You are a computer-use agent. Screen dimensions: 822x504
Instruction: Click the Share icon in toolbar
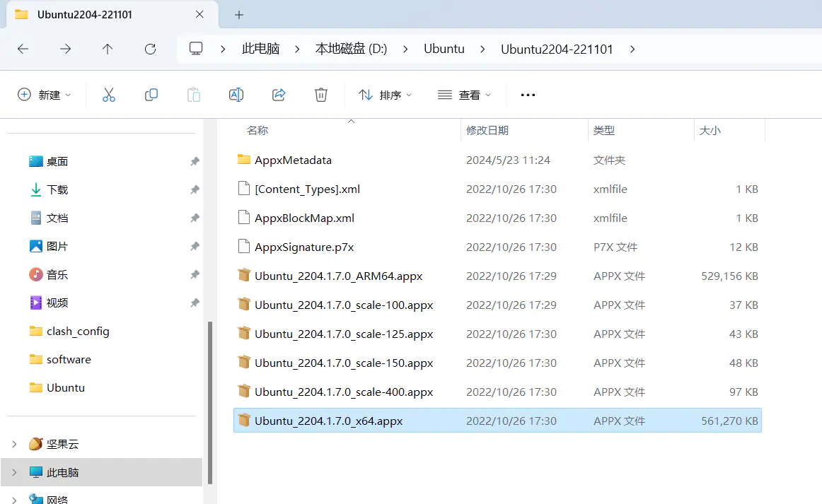point(279,95)
